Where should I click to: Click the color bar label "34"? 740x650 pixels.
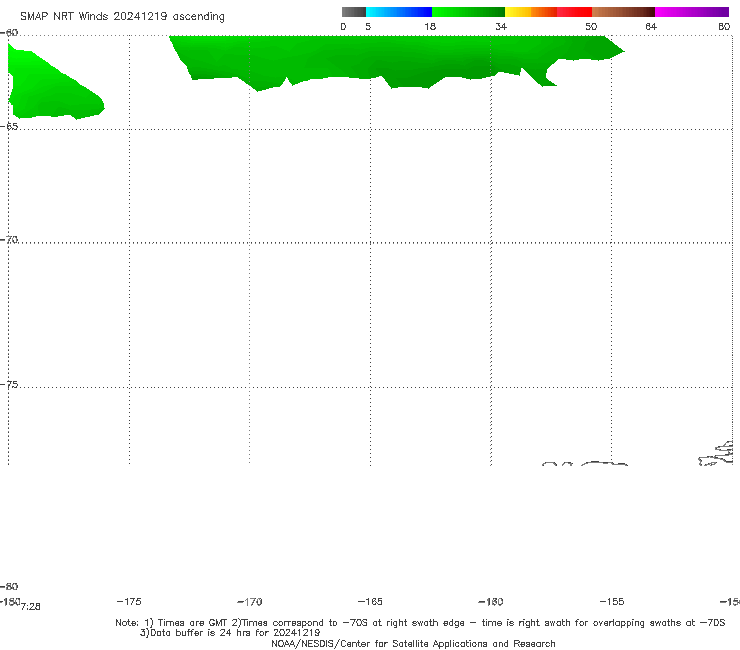(501, 26)
